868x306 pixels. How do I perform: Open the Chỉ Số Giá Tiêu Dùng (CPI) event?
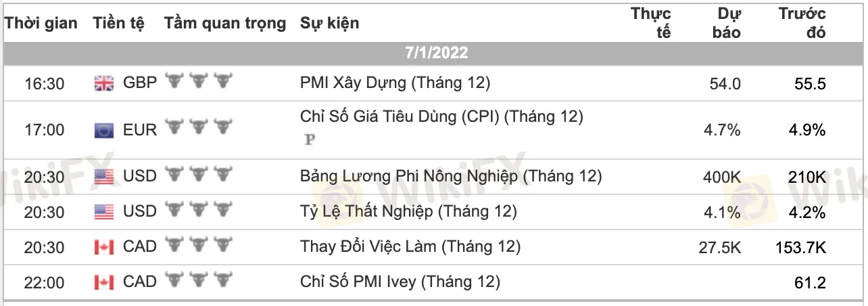(x=441, y=116)
